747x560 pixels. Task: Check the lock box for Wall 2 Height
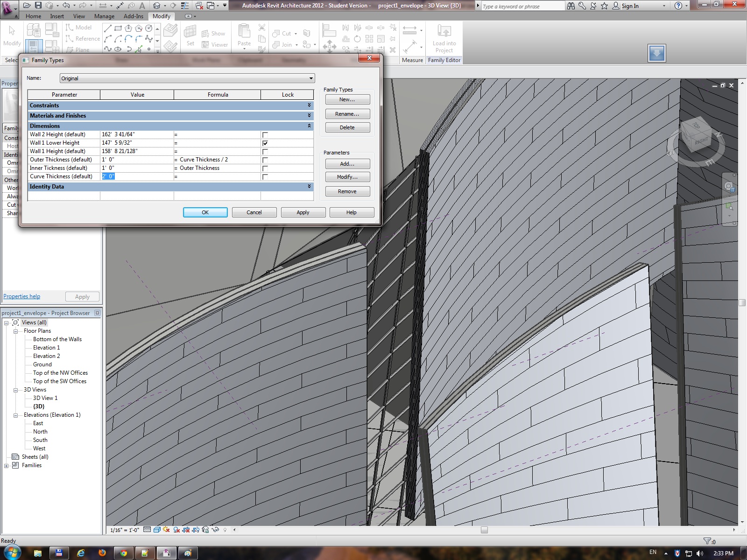265,135
